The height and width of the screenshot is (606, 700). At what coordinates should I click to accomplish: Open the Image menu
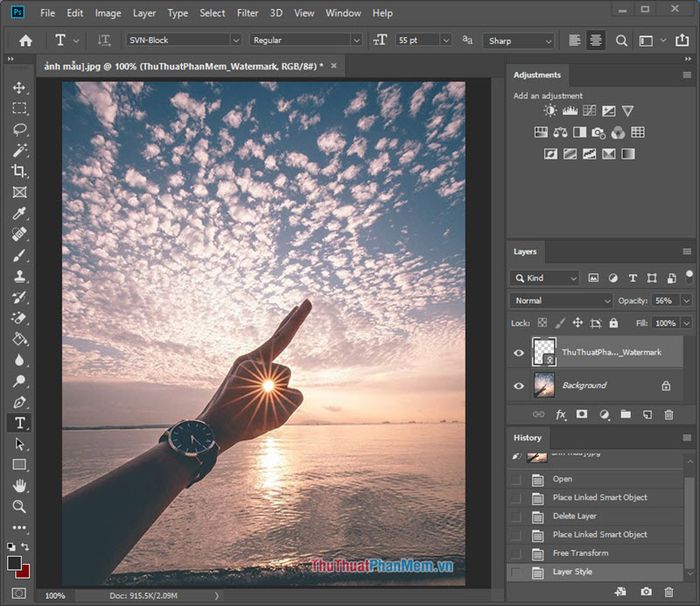pyautogui.click(x=108, y=13)
